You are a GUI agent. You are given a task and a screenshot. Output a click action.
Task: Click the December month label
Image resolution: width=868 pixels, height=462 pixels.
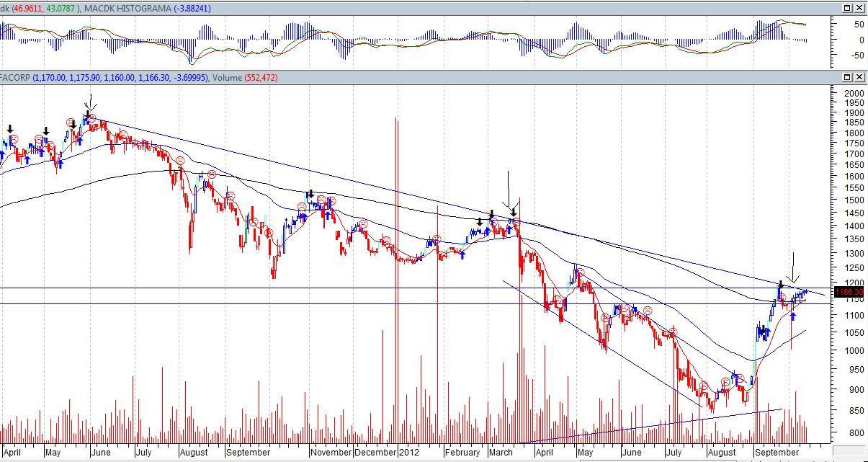click(x=375, y=453)
